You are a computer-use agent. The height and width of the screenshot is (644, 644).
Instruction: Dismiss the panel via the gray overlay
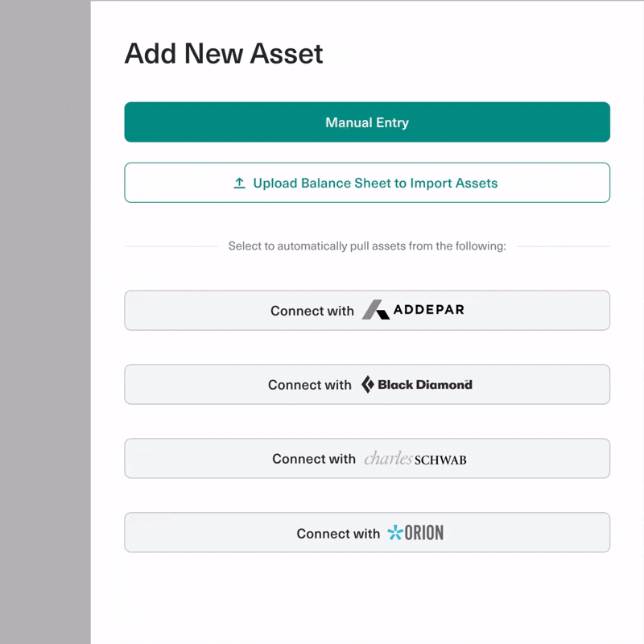45,322
